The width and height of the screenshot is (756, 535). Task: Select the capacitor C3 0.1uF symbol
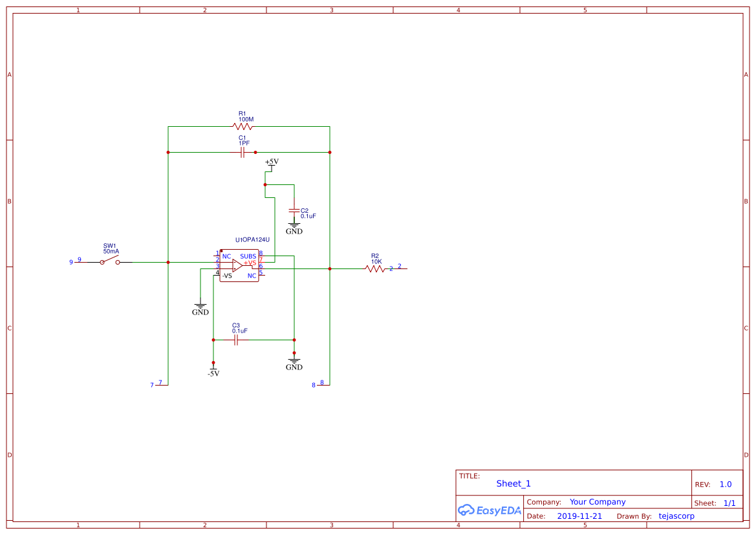pos(237,339)
